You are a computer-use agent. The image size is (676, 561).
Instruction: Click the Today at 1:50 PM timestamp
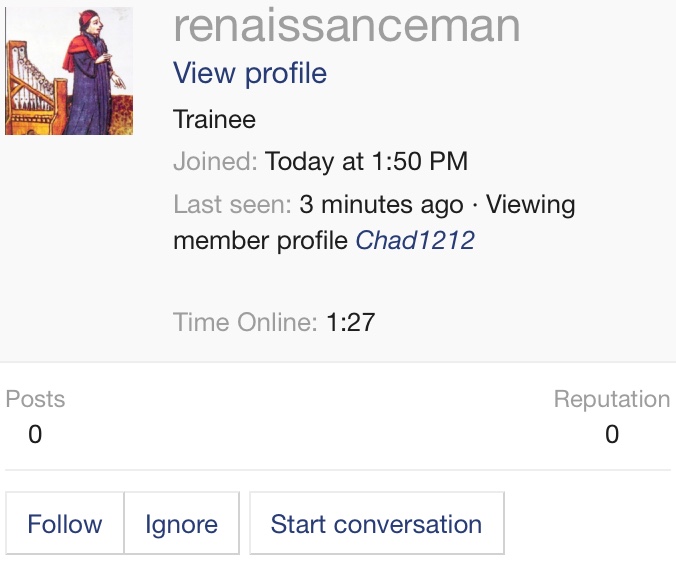pos(366,162)
